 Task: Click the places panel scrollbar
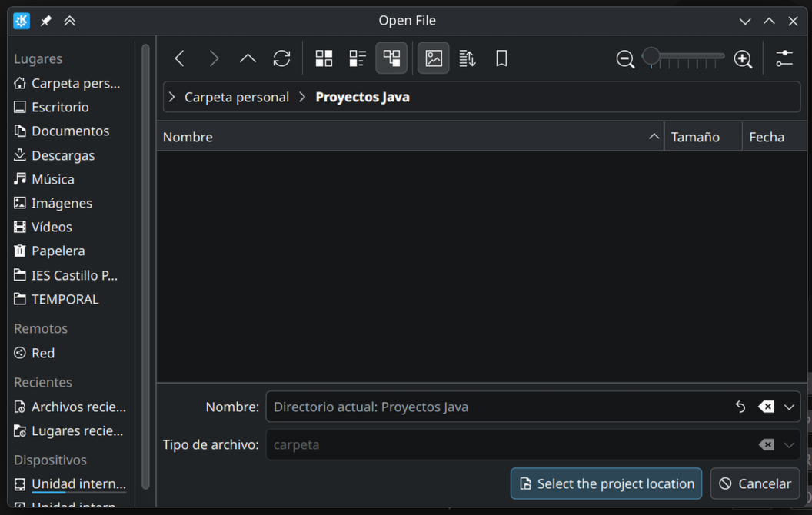[x=145, y=267]
